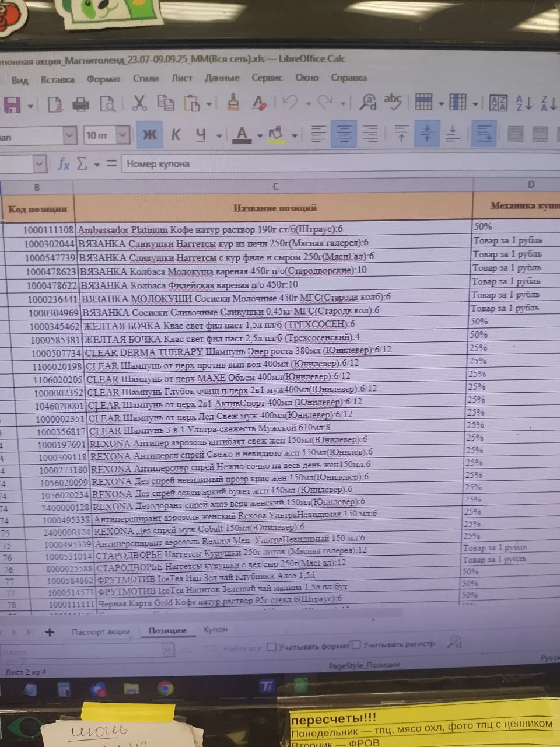560x747 pixels.
Task: Open the Вид menu
Action: [20, 80]
